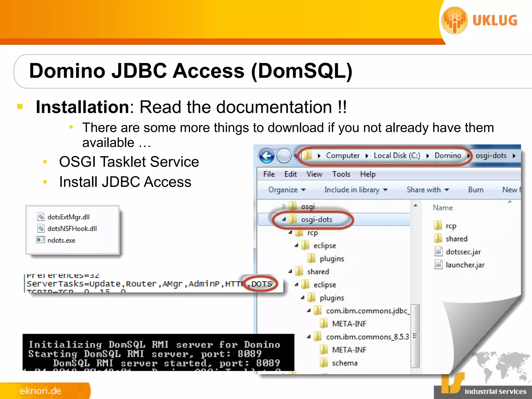532x399 pixels.
Task: Open the File menu in Explorer
Action: point(269,174)
